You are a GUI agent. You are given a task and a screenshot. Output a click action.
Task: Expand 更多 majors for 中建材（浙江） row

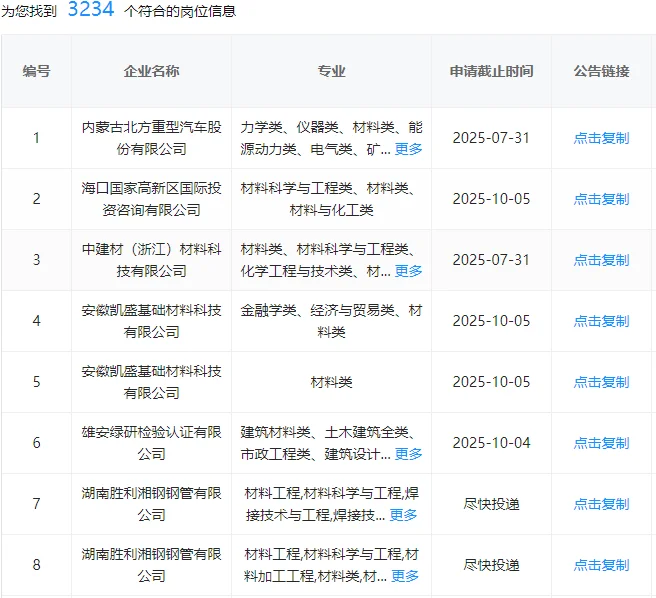(408, 271)
